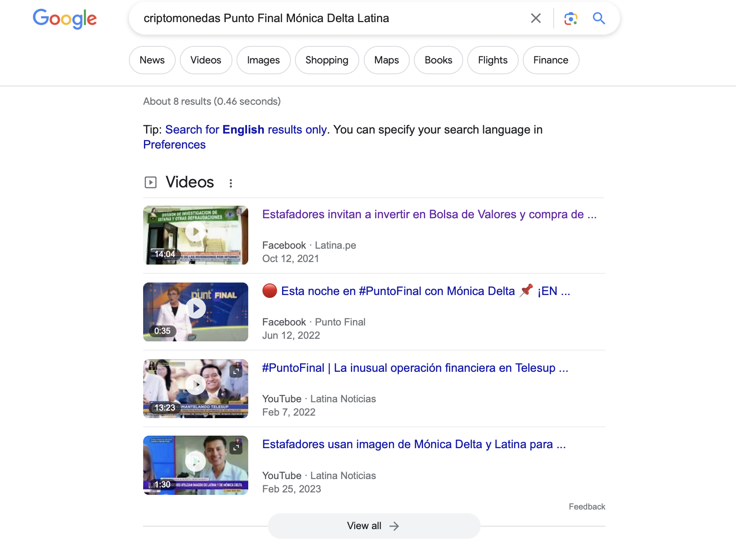Click the 'Jun 12, 2022' date text
This screenshot has width=736, height=560.
pos(291,335)
